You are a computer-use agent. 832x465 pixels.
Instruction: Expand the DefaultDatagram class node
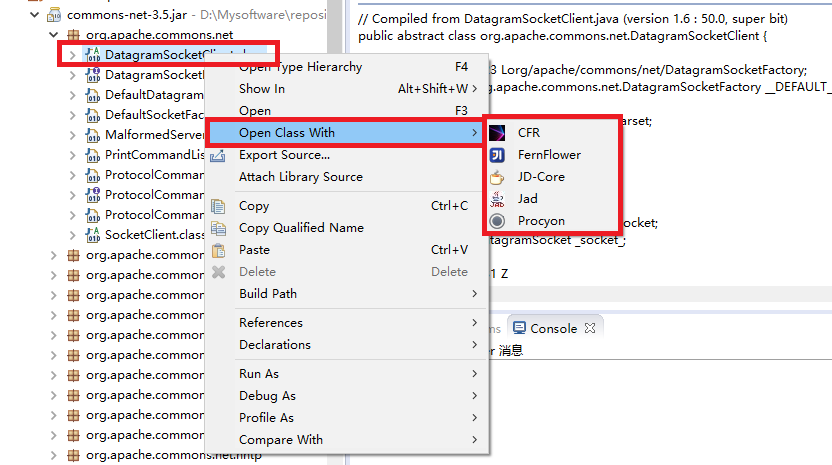[x=73, y=95]
